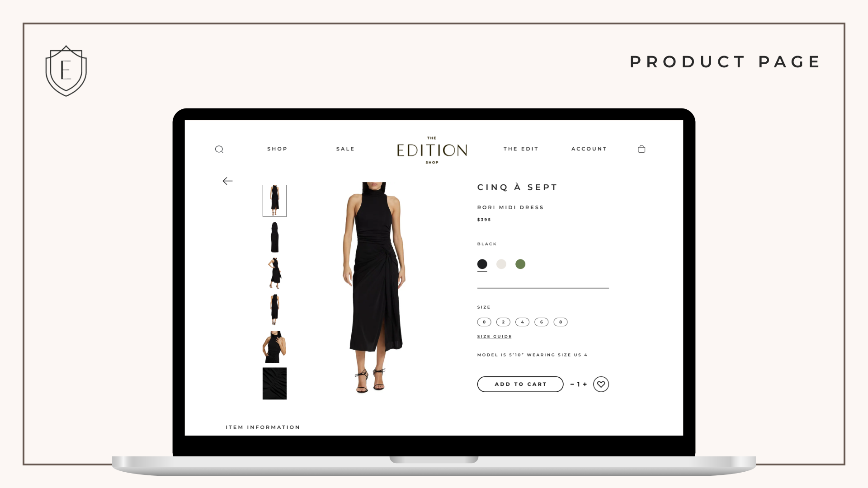
Task: Click the RORI MIDI DRESS title
Action: (510, 207)
